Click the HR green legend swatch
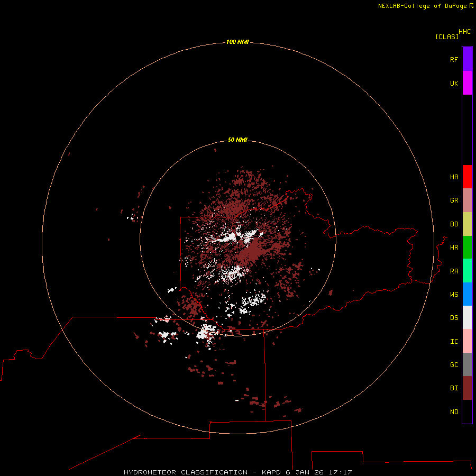Image resolution: width=476 pixels, height=476 pixels. [x=467, y=247]
